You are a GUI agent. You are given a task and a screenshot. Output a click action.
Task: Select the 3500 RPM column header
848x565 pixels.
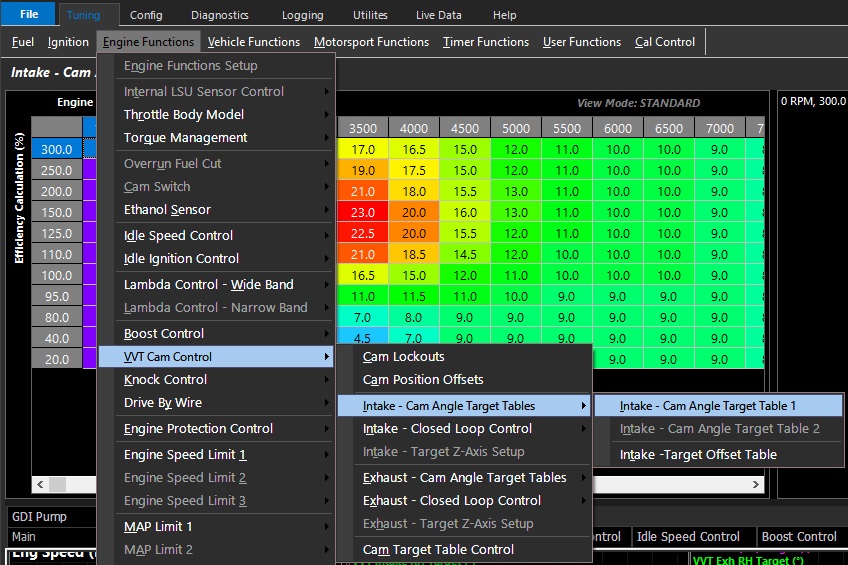(x=363, y=128)
